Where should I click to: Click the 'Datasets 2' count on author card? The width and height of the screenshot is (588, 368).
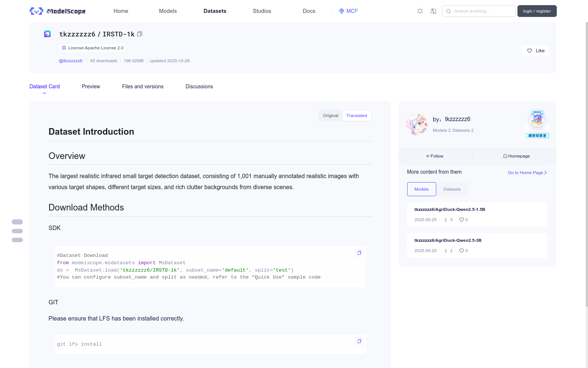[463, 130]
